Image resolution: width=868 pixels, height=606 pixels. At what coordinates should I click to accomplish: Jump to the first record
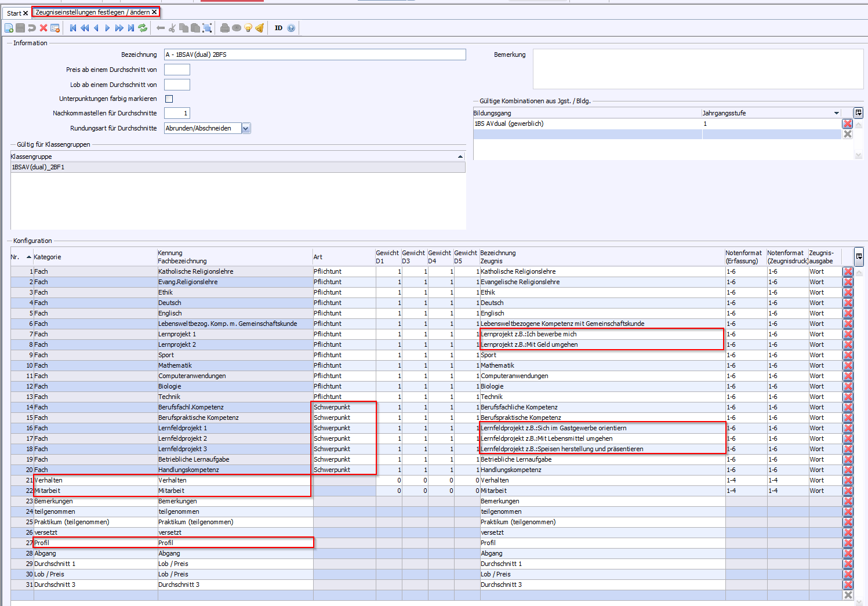pos(73,28)
